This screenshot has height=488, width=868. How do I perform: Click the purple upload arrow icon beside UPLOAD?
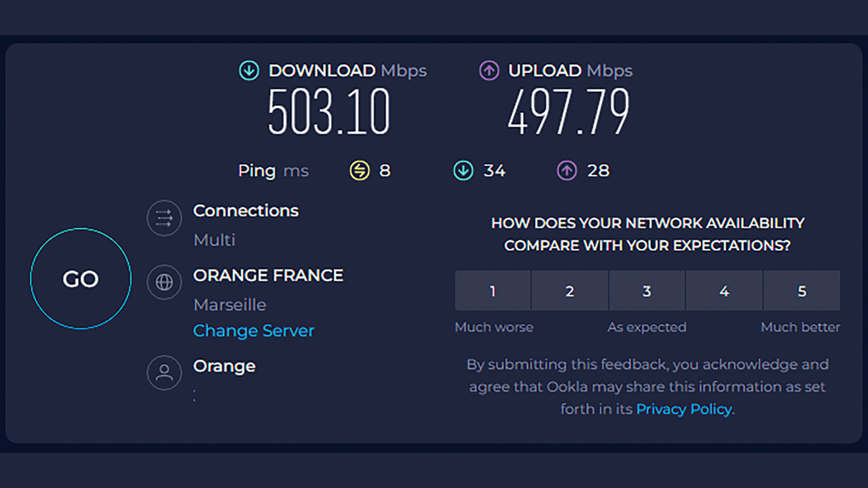489,71
